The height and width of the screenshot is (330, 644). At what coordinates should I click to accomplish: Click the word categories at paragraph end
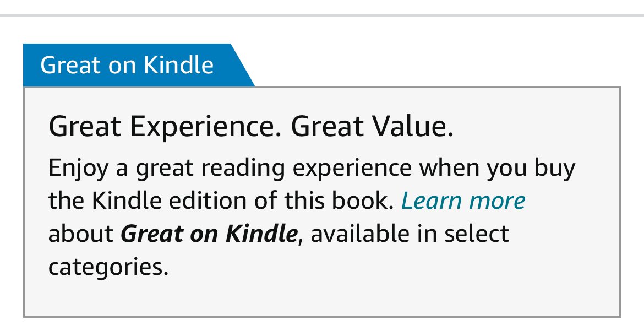click(108, 268)
